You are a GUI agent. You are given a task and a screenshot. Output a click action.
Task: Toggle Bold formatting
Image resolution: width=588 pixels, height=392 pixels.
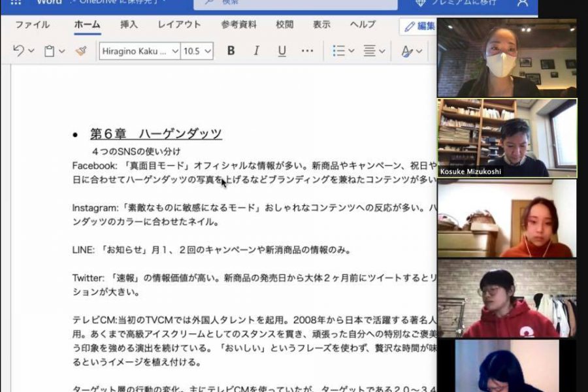(x=231, y=51)
